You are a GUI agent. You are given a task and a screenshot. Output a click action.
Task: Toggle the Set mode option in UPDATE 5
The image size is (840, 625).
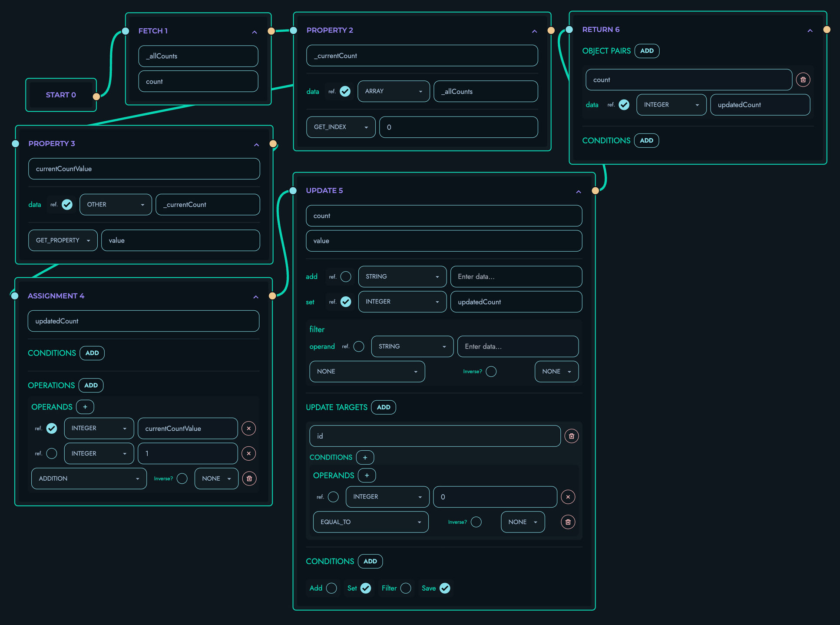click(x=366, y=588)
